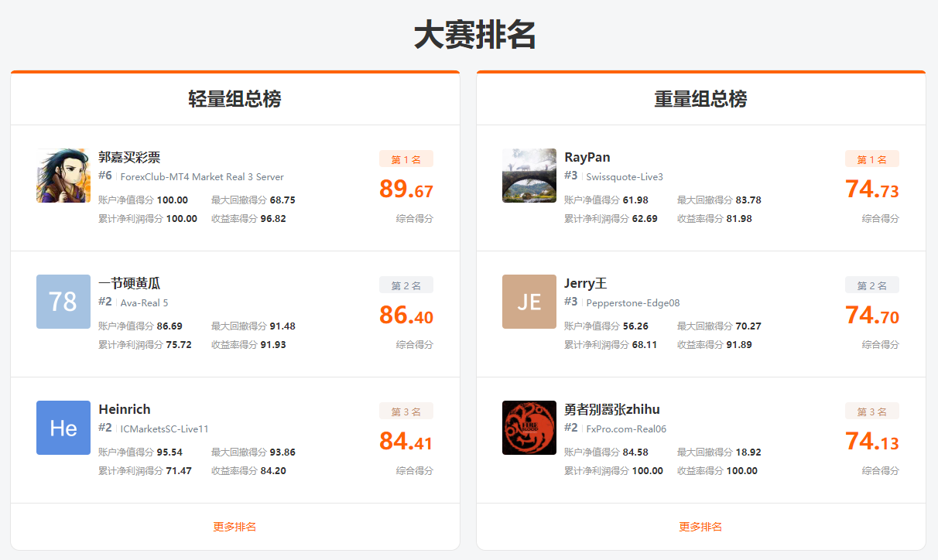Click the 84.41 composite score
This screenshot has width=938, height=560.
tap(406, 442)
